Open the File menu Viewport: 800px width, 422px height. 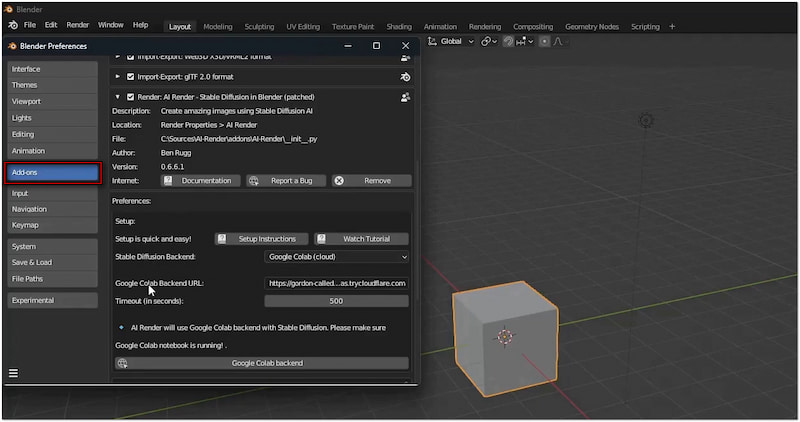tap(30, 25)
